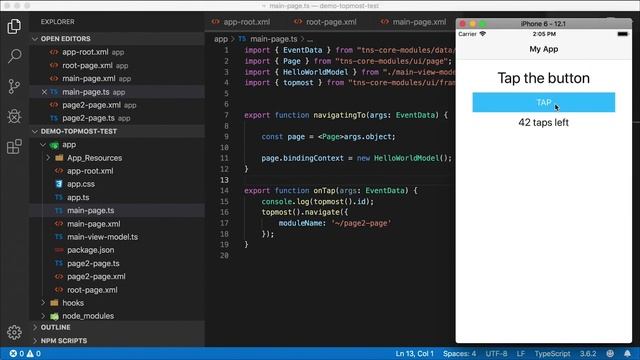The height and width of the screenshot is (360, 640).
Task: Open the Extensions view in activity bar
Action: [x=14, y=146]
